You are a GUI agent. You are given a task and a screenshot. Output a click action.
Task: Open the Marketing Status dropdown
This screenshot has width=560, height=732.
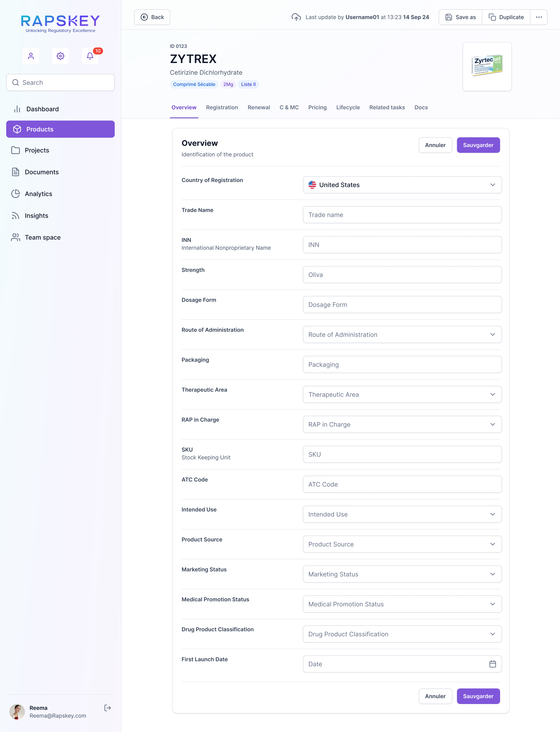pyautogui.click(x=402, y=574)
